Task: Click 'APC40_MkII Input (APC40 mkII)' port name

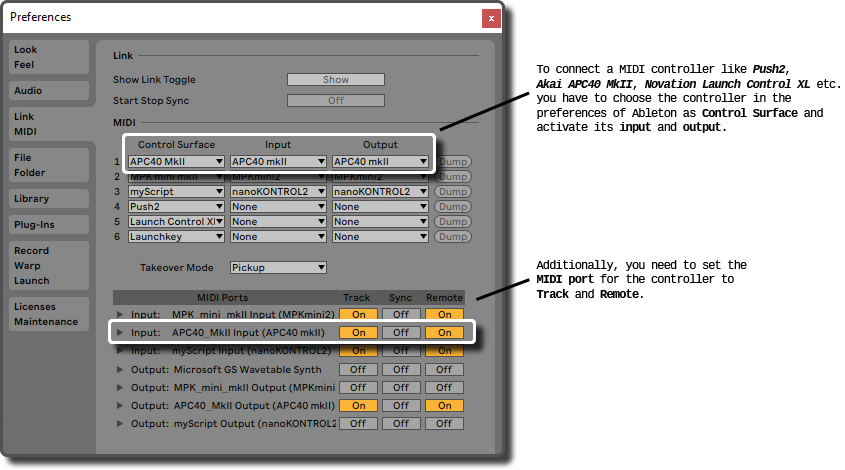Action: coord(248,333)
